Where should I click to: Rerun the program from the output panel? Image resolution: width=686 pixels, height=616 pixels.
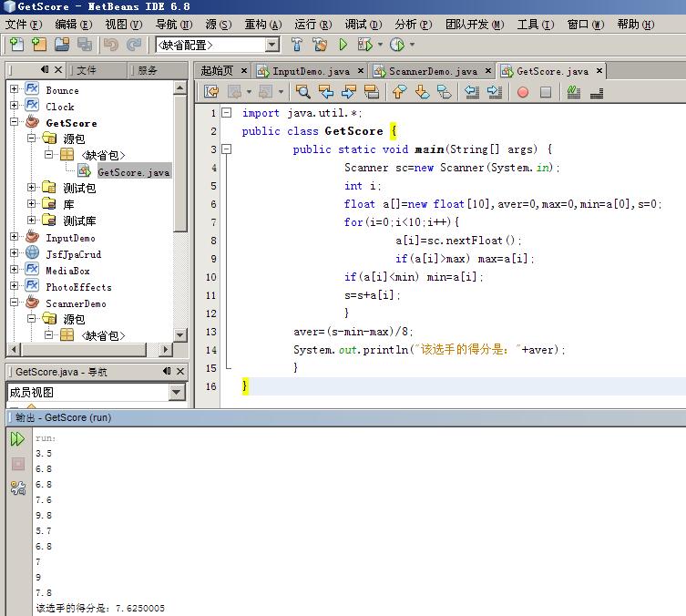tap(17, 439)
